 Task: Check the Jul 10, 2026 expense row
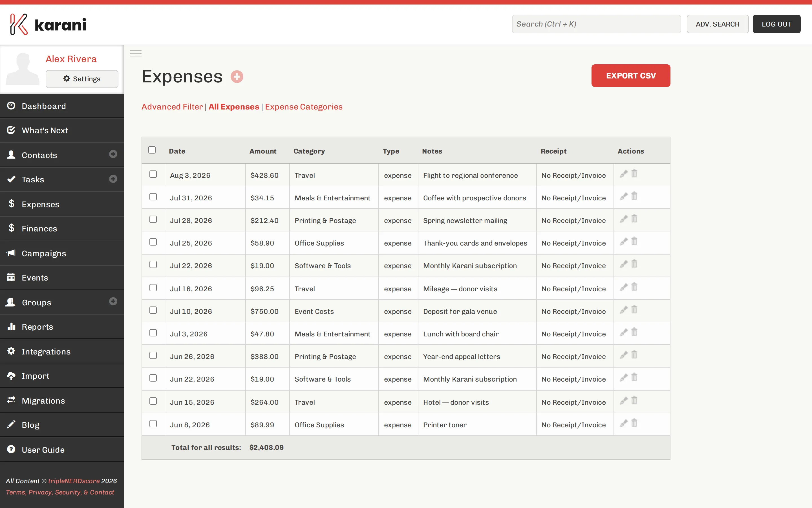[x=153, y=310]
